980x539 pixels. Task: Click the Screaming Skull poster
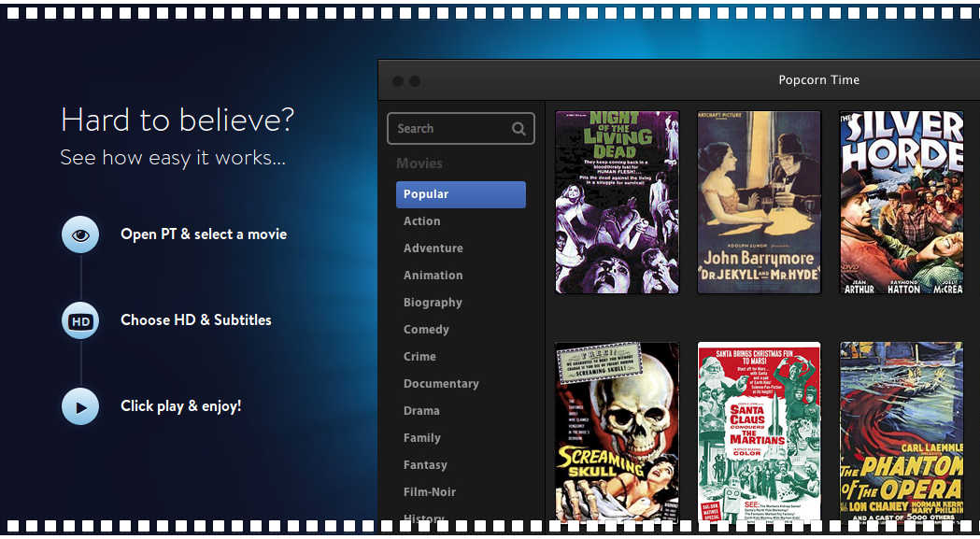tap(617, 431)
